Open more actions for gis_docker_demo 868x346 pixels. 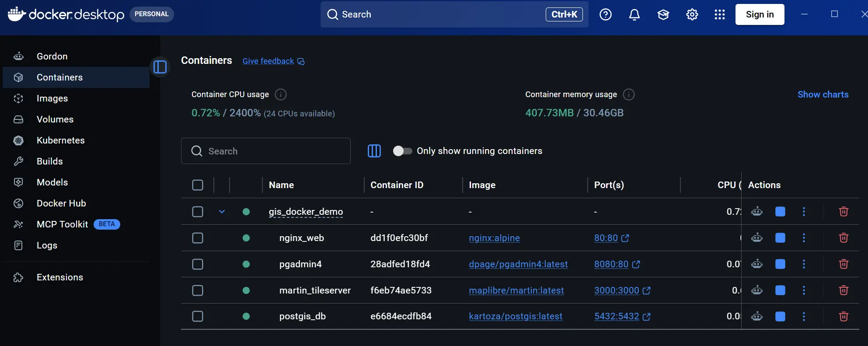[804, 212]
